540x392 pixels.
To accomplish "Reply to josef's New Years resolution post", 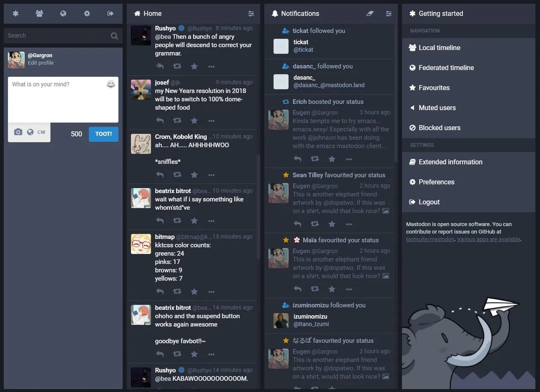I will [160, 120].
